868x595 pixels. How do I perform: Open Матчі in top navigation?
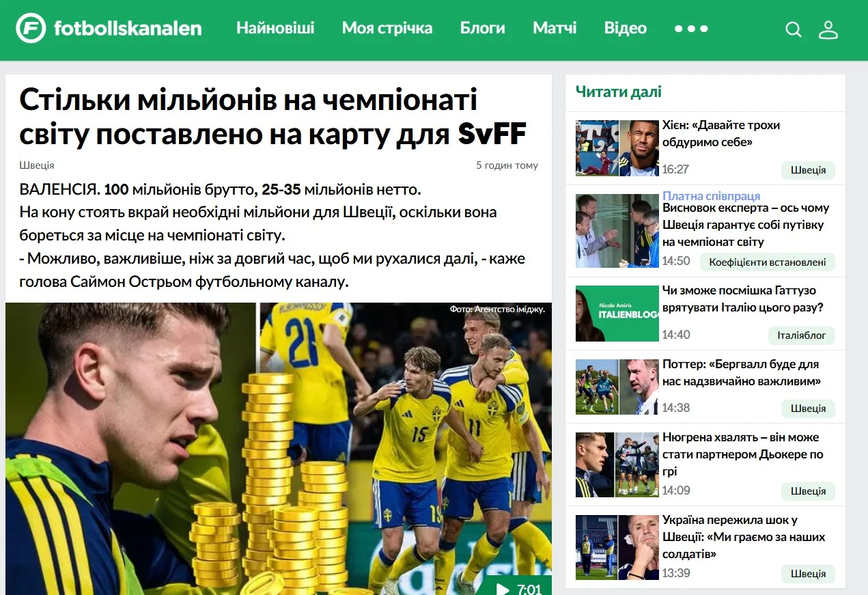click(555, 28)
